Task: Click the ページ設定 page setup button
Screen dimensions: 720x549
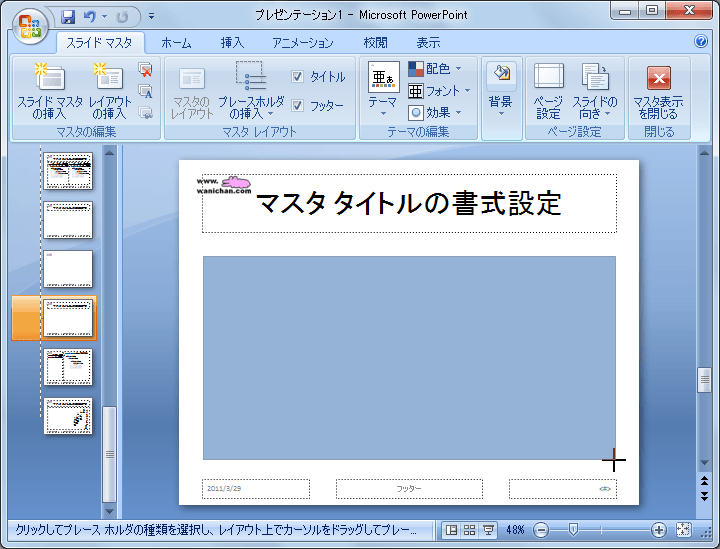Action: [549, 91]
